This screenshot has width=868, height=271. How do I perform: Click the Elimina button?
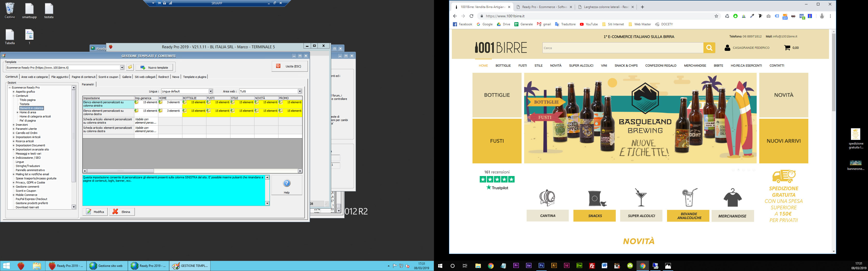click(122, 212)
